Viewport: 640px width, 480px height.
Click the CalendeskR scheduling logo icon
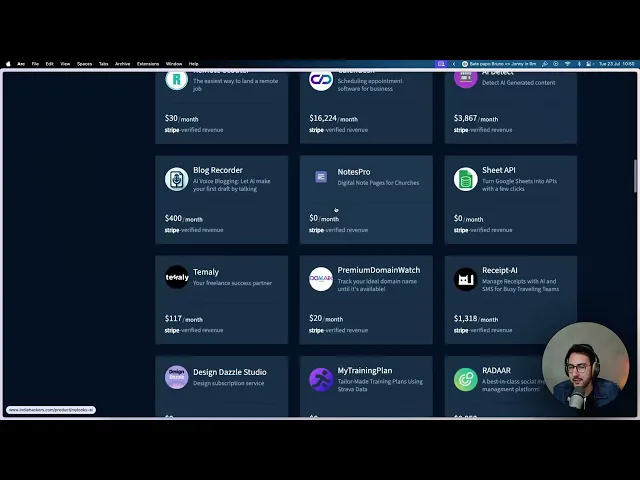pos(321,80)
